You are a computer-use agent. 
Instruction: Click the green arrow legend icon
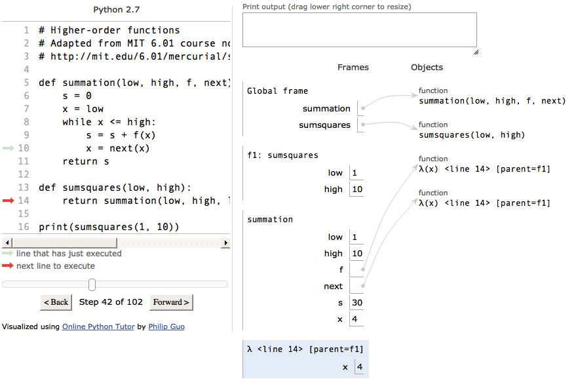[x=8, y=253]
